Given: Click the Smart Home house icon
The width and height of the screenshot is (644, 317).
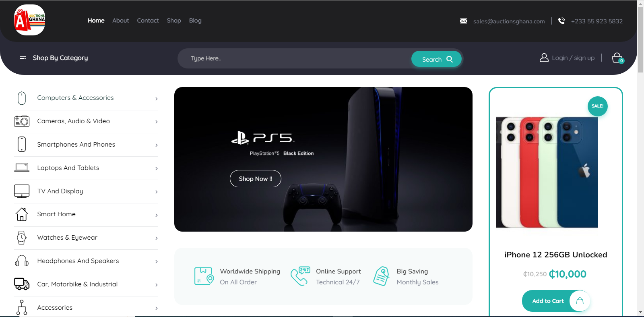Looking at the screenshot, I should [x=22, y=214].
